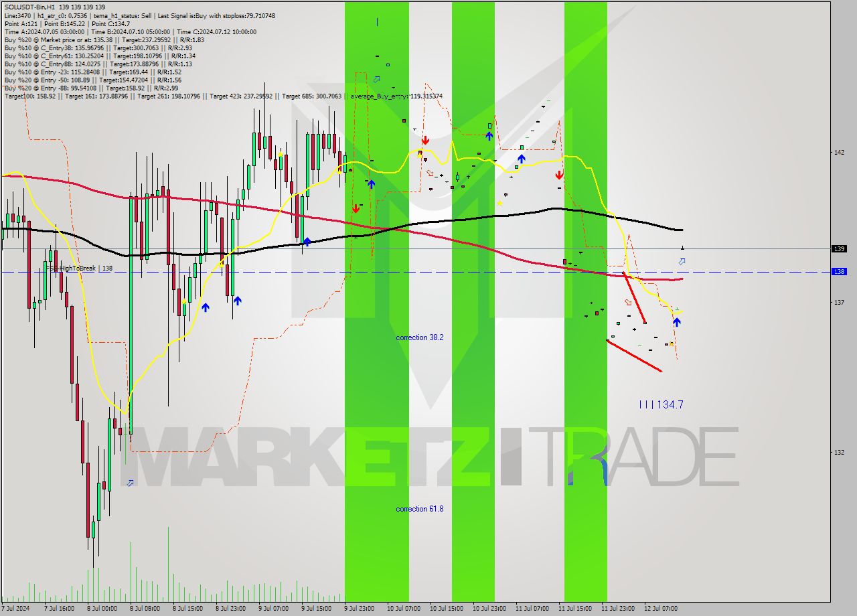This screenshot has height=616, width=857.
Task: Click the 'average_Buy_entry: 119.315374' label
Action: pyautogui.click(x=396, y=96)
